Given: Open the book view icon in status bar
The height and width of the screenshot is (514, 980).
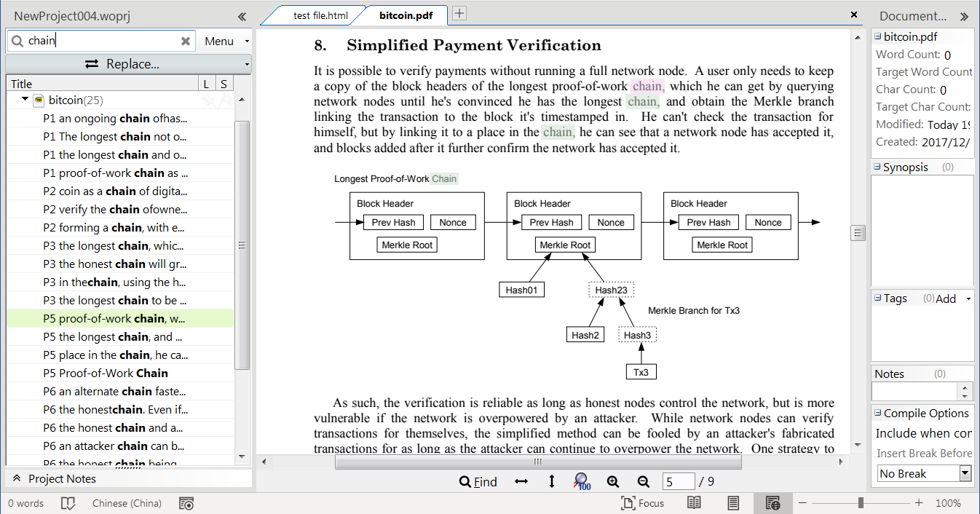Looking at the screenshot, I should [x=694, y=503].
